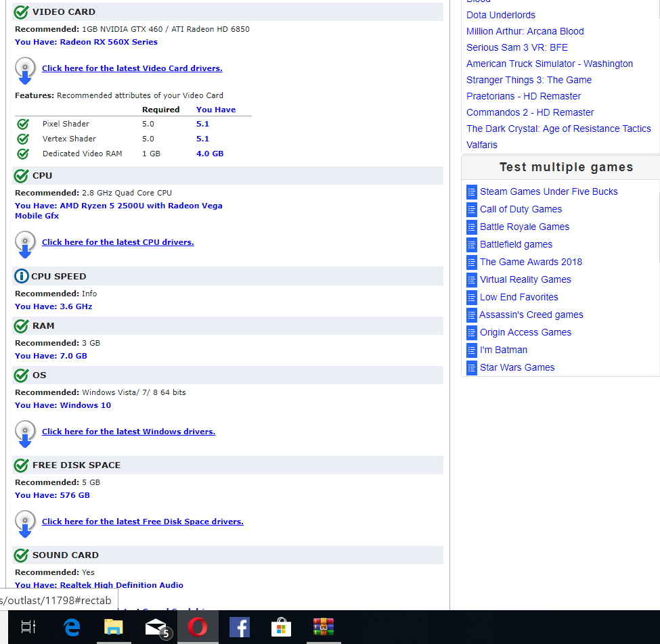Open Origin Access Games list
This screenshot has width=660, height=644.
coord(526,332)
